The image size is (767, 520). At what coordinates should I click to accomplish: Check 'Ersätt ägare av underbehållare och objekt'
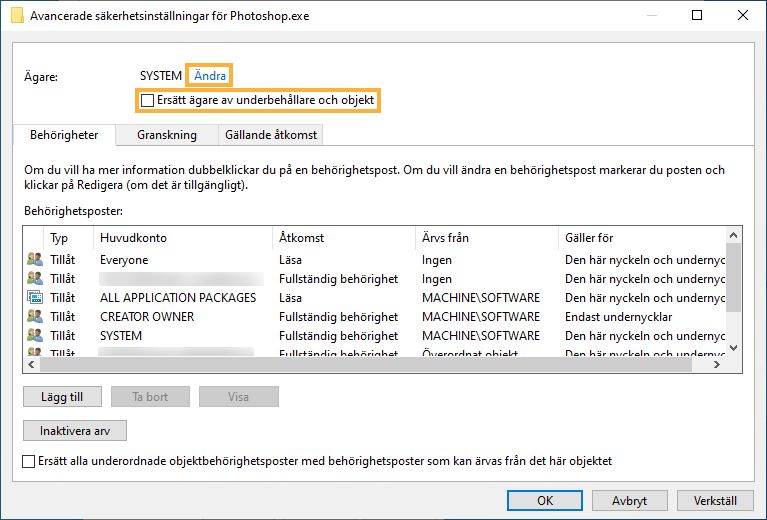tap(147, 100)
